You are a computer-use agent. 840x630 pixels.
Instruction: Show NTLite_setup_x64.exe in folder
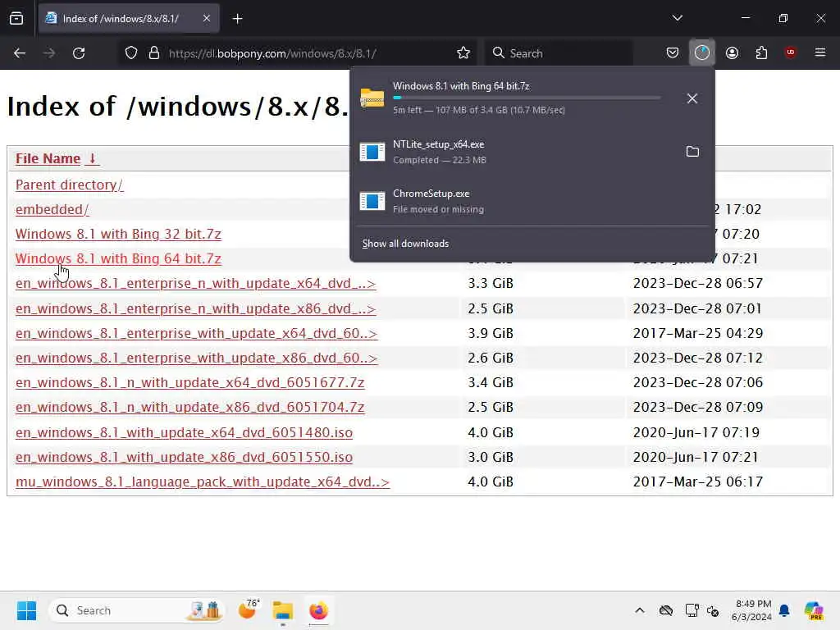[x=692, y=152]
